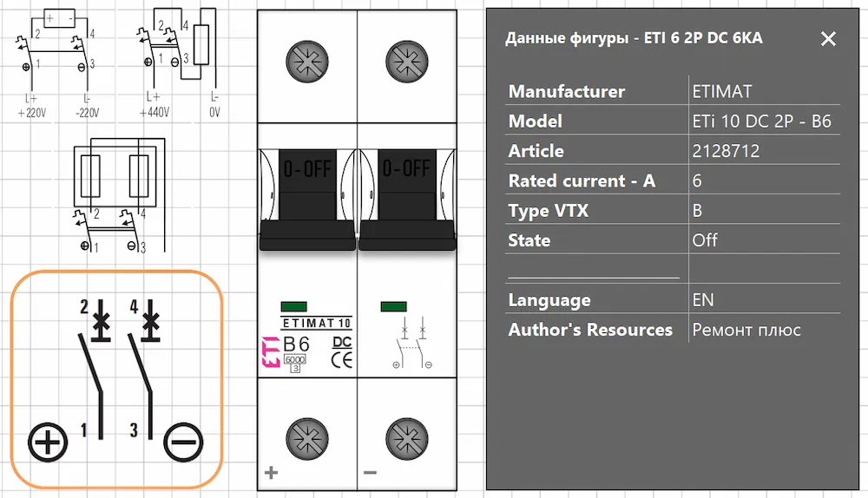Select the dual-load wiring diagram

pos(118,196)
